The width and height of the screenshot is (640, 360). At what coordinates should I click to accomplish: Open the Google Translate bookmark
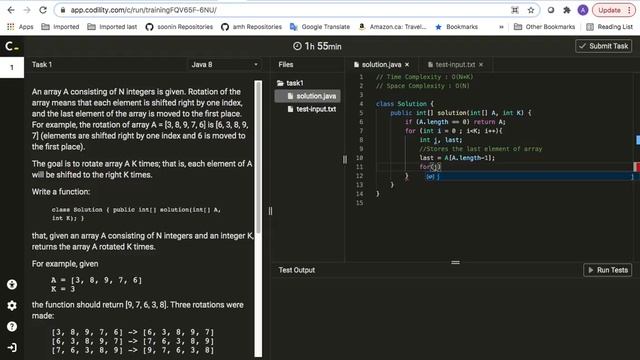pyautogui.click(x=320, y=27)
